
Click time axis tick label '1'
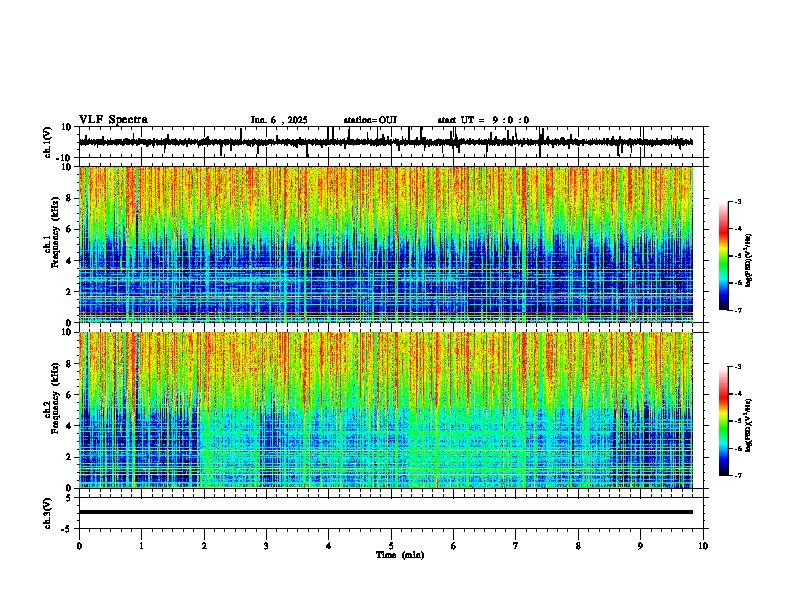[x=141, y=546]
